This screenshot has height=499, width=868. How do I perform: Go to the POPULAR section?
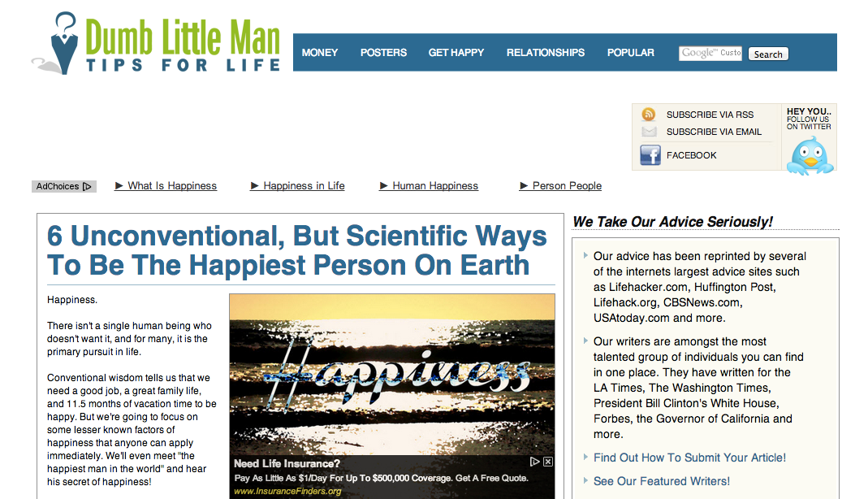tap(631, 53)
